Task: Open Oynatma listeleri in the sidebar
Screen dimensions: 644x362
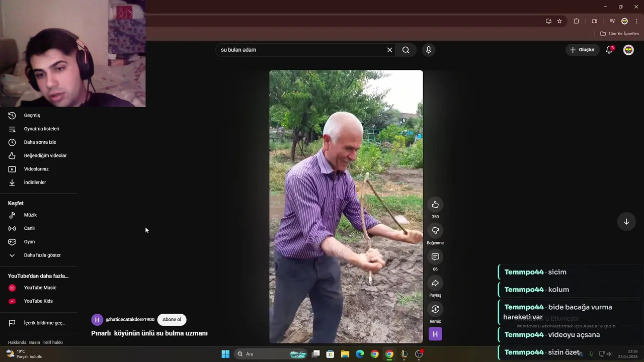Action: pos(39,129)
